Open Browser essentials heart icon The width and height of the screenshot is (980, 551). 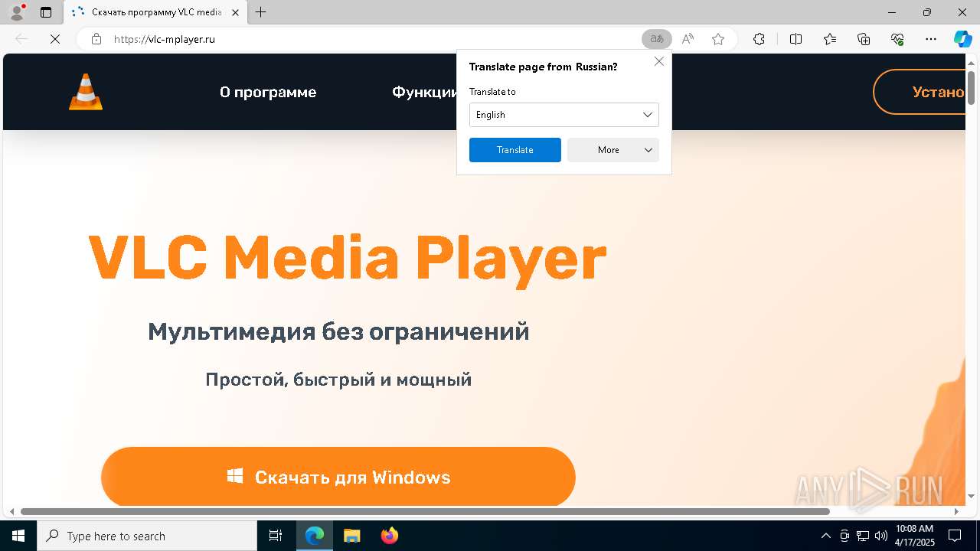click(x=897, y=39)
